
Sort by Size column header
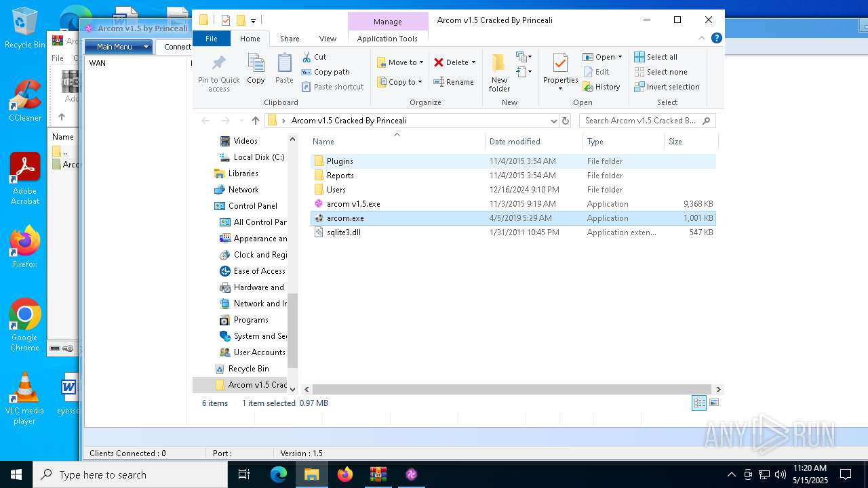[690, 142]
